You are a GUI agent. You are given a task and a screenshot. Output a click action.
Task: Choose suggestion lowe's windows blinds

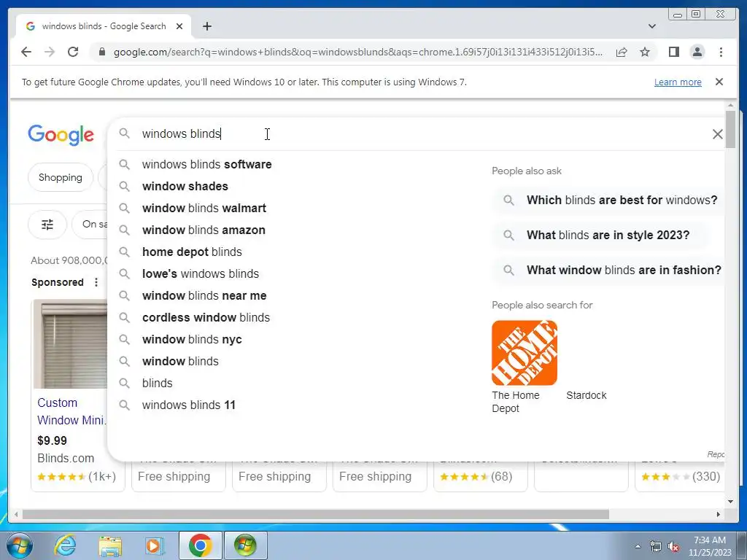coord(201,274)
